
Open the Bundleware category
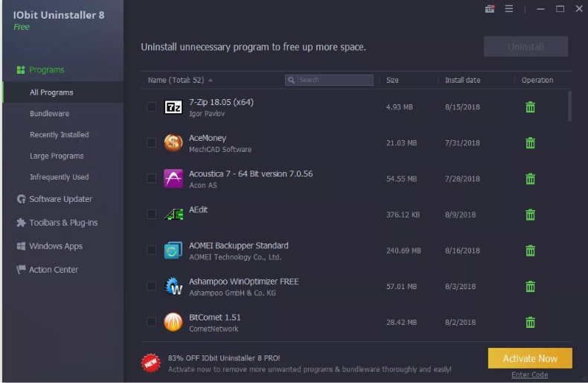pyautogui.click(x=50, y=113)
